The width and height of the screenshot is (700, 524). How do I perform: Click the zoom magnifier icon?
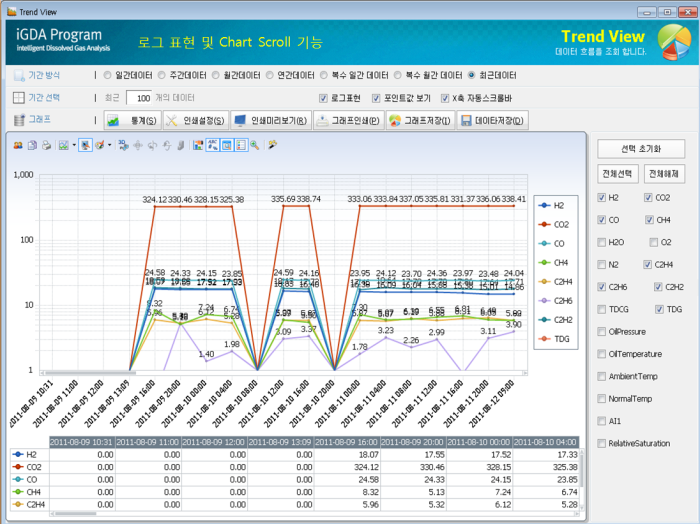(255, 145)
